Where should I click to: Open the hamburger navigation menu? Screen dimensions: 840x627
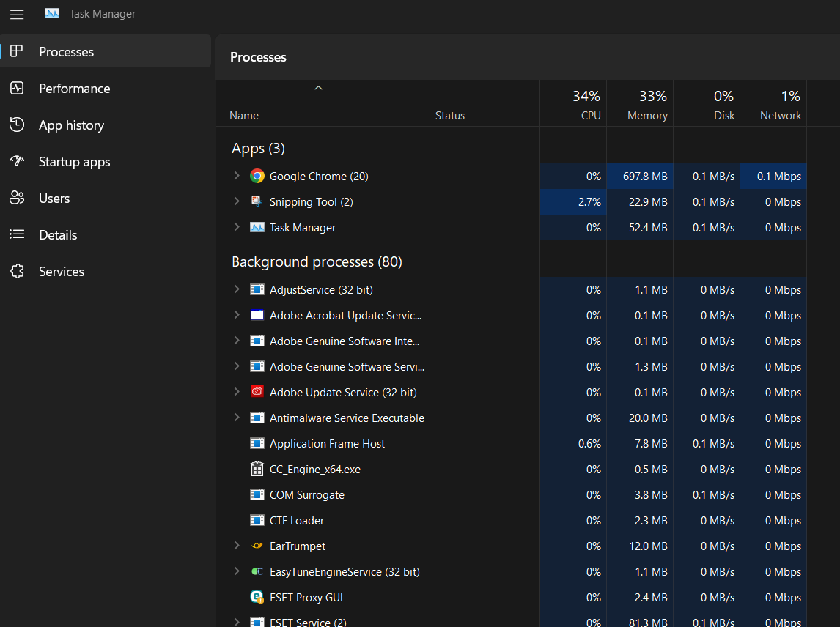point(17,15)
